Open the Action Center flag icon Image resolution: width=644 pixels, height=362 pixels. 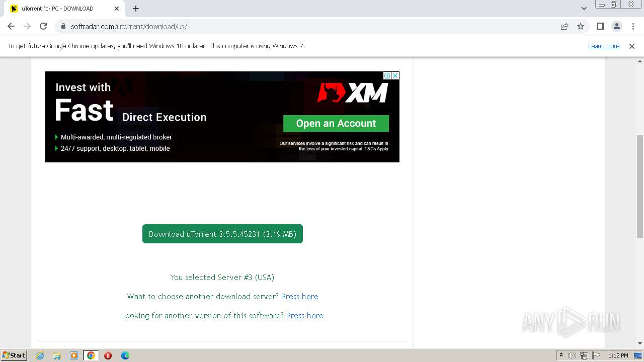596,355
